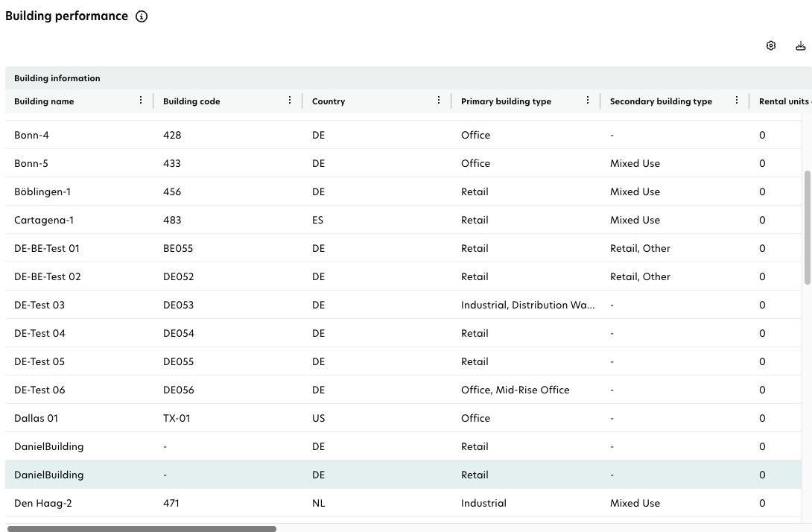Image resolution: width=812 pixels, height=532 pixels.
Task: Click building code DE052
Action: click(x=179, y=276)
